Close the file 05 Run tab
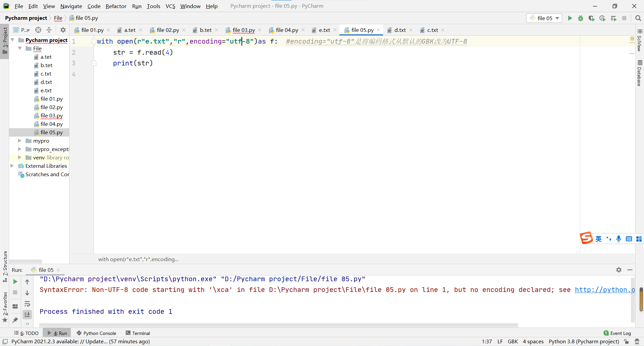Screen dimensions: 644x346 click(x=58, y=270)
